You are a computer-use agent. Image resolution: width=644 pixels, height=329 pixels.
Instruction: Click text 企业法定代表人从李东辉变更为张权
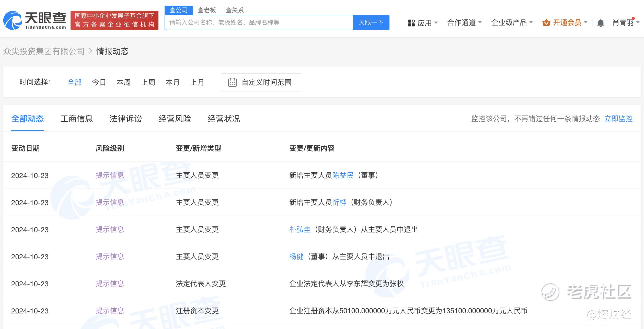(x=347, y=284)
